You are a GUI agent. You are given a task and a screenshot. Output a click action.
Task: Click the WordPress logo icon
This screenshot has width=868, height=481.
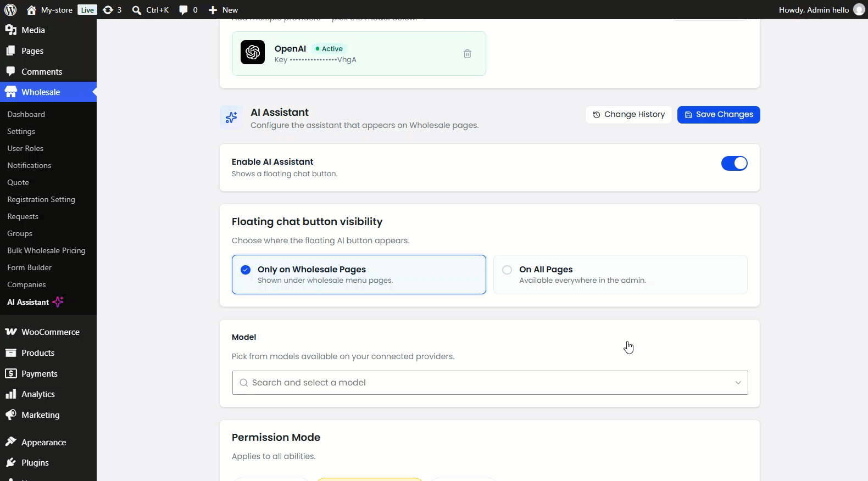pos(10,10)
